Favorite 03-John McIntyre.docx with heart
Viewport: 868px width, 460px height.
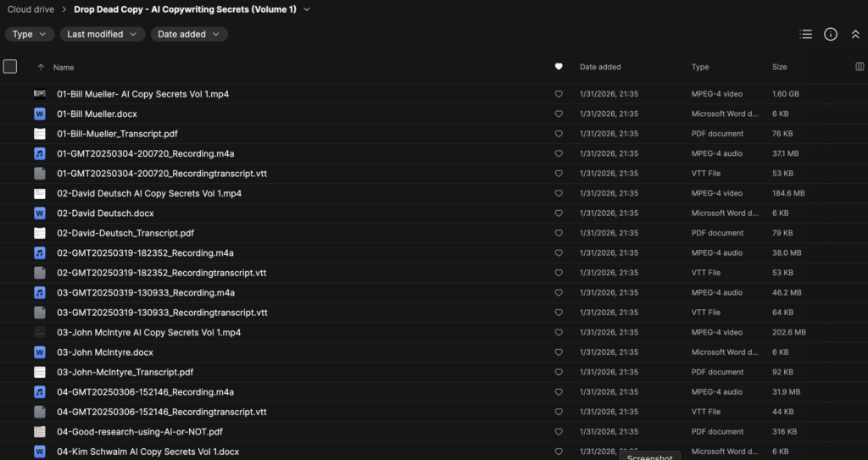(559, 352)
